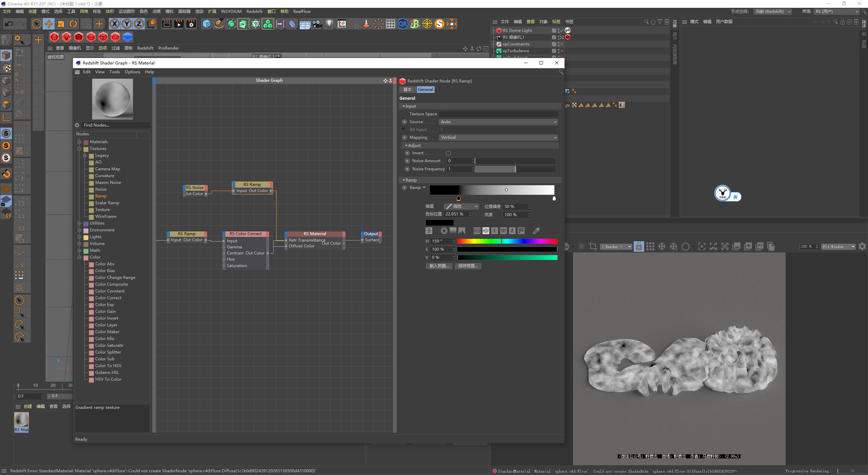Click the Undo arrow in main toolbar
The width and height of the screenshot is (868, 475).
[x=9, y=24]
